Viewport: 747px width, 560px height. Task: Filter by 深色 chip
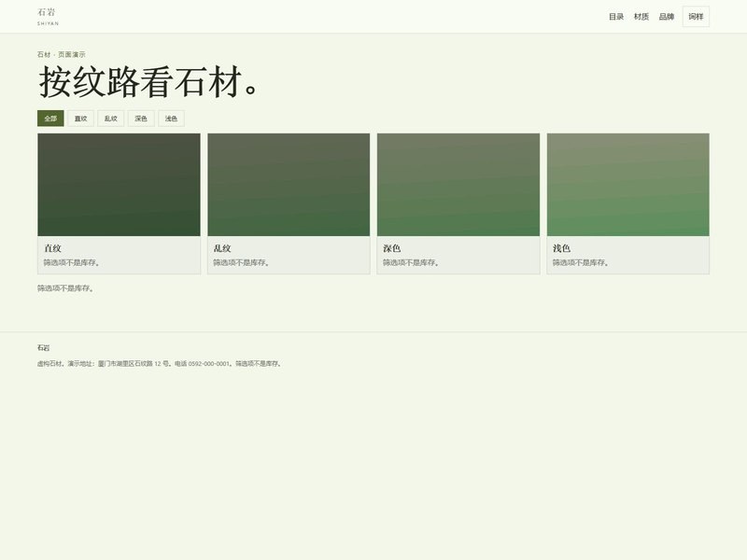(141, 119)
